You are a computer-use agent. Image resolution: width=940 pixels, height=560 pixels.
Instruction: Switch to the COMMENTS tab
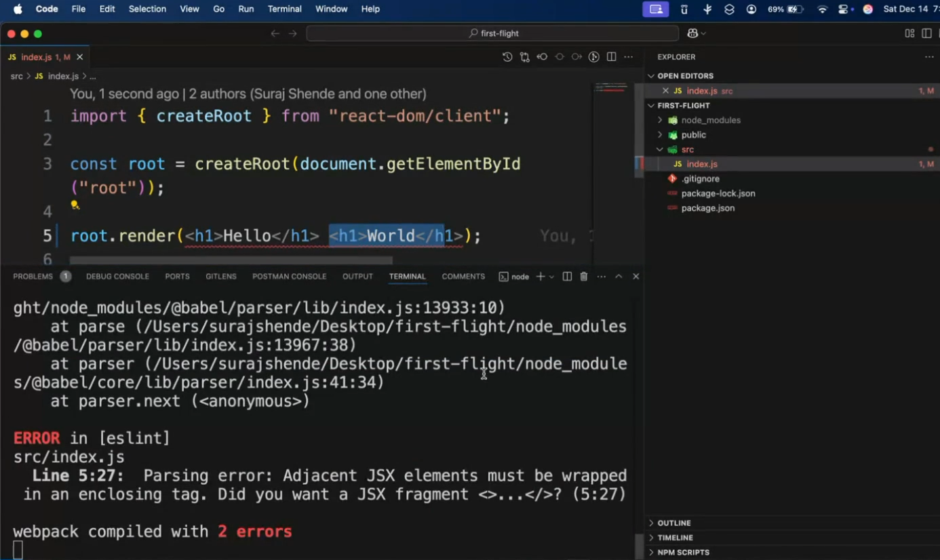coord(463,277)
